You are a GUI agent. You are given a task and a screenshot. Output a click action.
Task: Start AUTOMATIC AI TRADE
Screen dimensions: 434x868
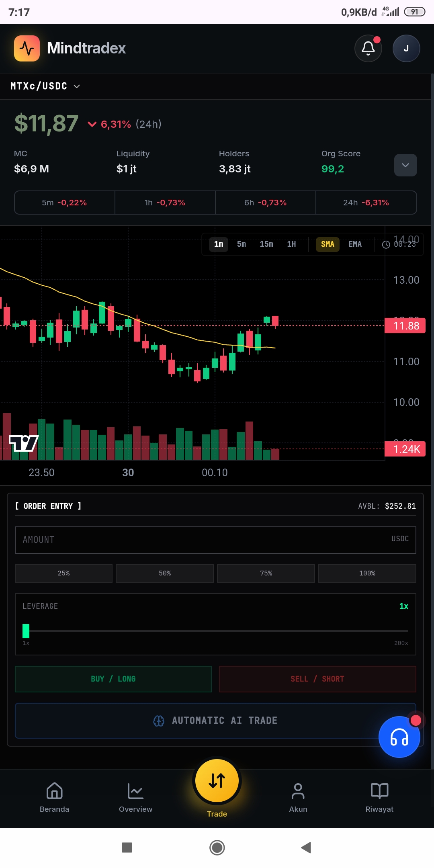[x=215, y=721]
